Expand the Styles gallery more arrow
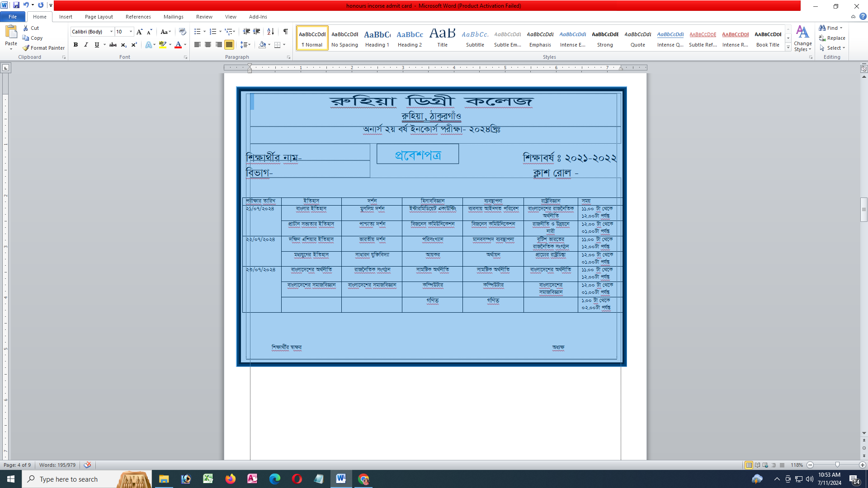 788,47
